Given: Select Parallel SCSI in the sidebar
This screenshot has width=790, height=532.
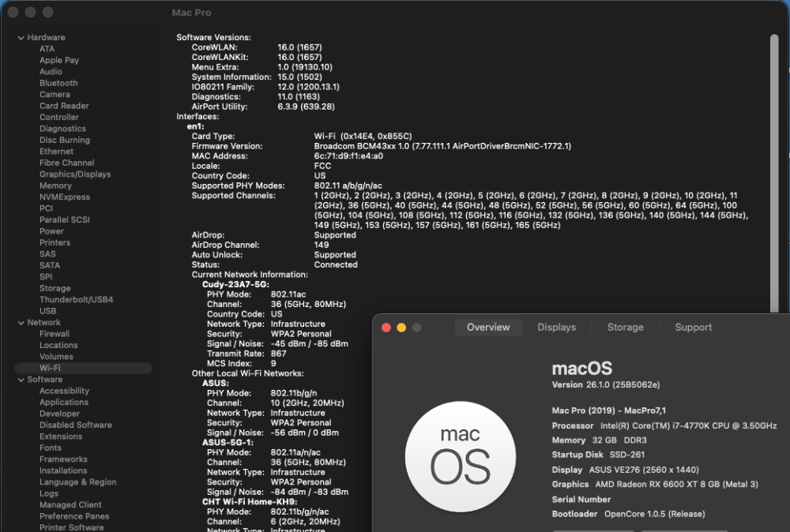Looking at the screenshot, I should (65, 220).
